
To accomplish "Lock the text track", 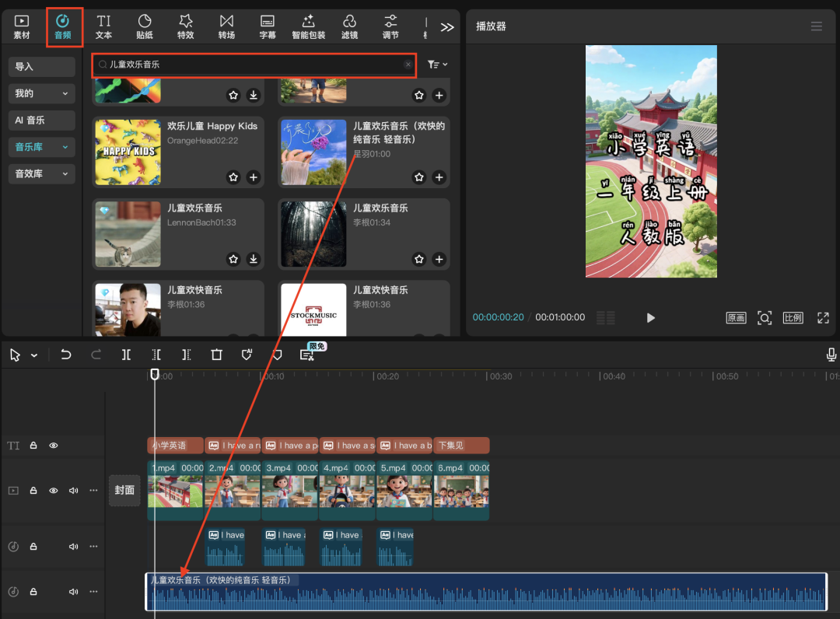I will 33,445.
